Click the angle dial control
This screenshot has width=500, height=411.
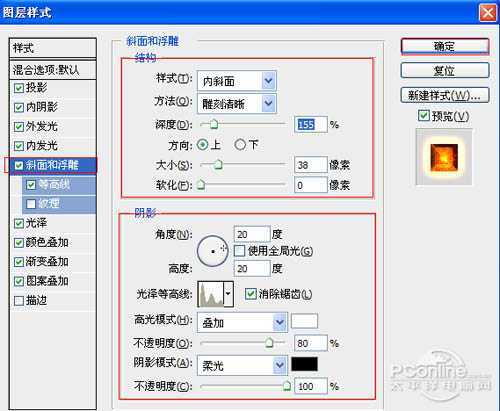(213, 251)
